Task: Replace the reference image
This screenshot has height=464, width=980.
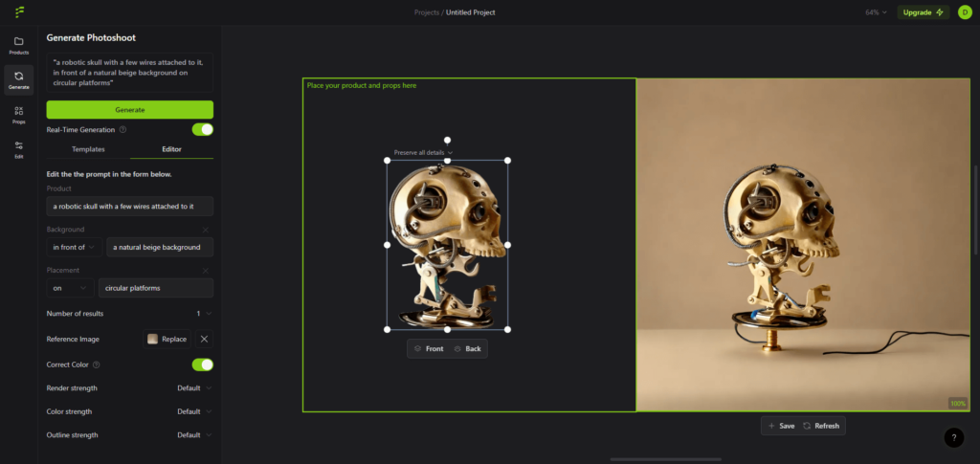Action: point(167,339)
